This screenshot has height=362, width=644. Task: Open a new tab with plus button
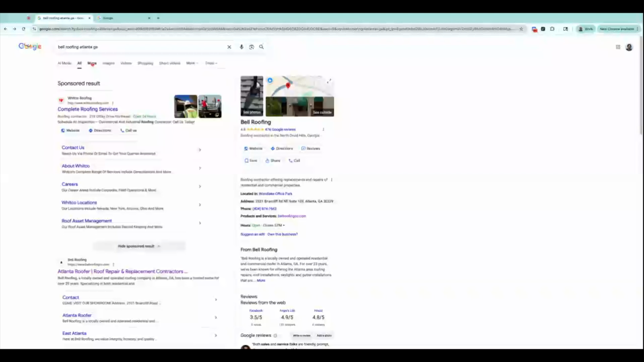(x=158, y=18)
